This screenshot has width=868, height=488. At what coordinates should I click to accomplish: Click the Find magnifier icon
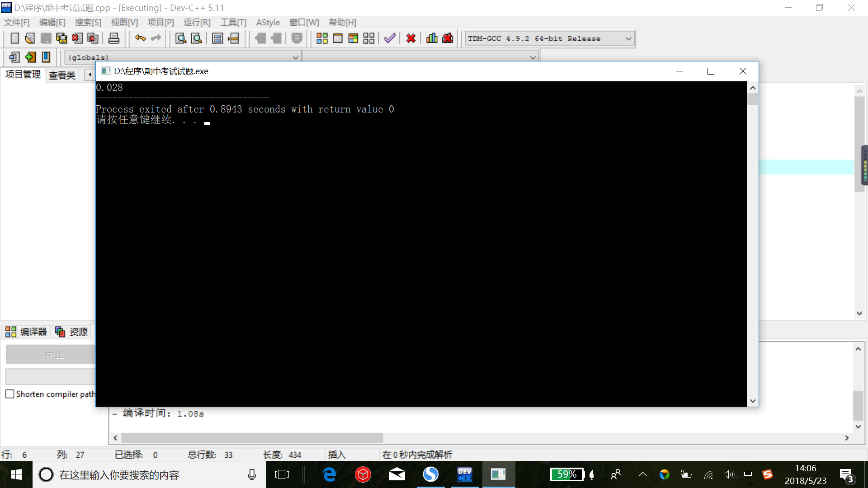tap(181, 38)
